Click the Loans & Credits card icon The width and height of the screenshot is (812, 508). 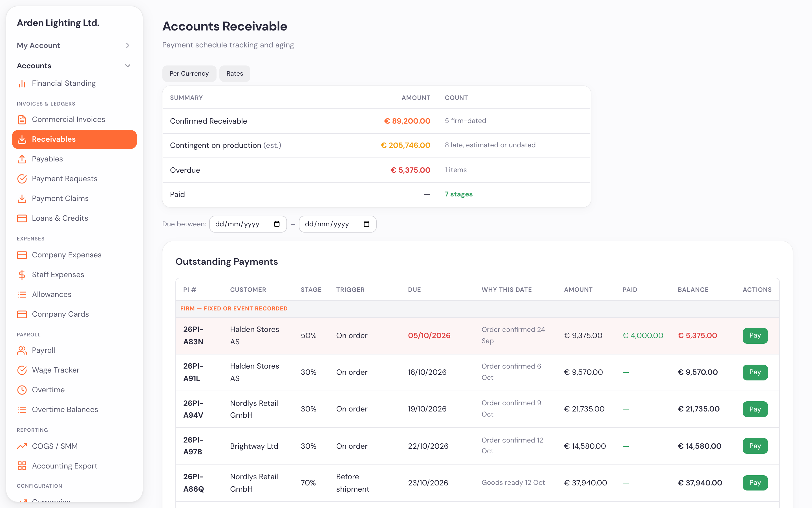[22, 218]
